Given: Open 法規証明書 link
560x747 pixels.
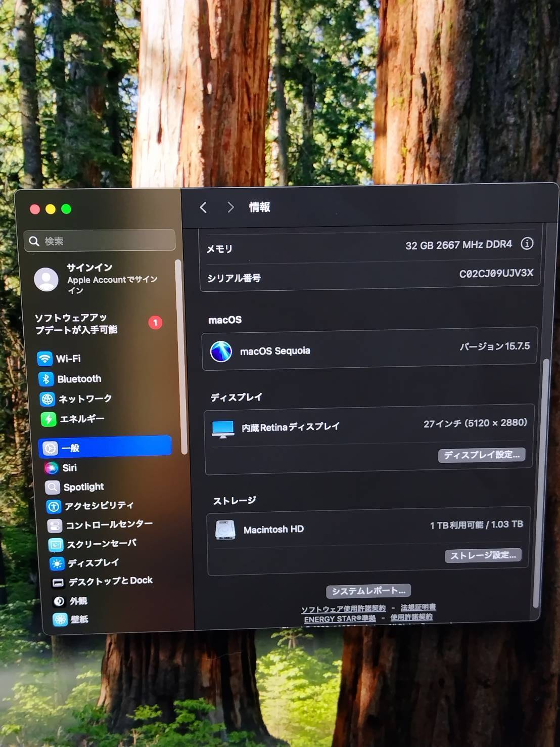Looking at the screenshot, I should [x=418, y=607].
